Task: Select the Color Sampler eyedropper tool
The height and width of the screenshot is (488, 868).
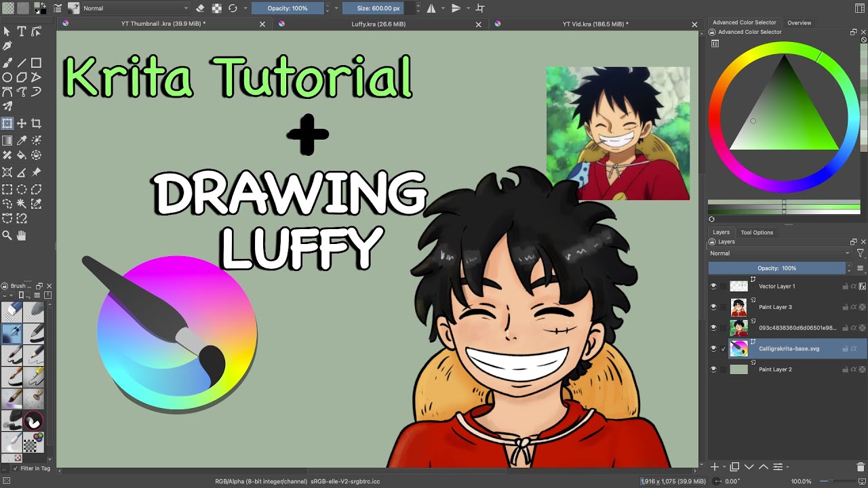Action: (22, 140)
